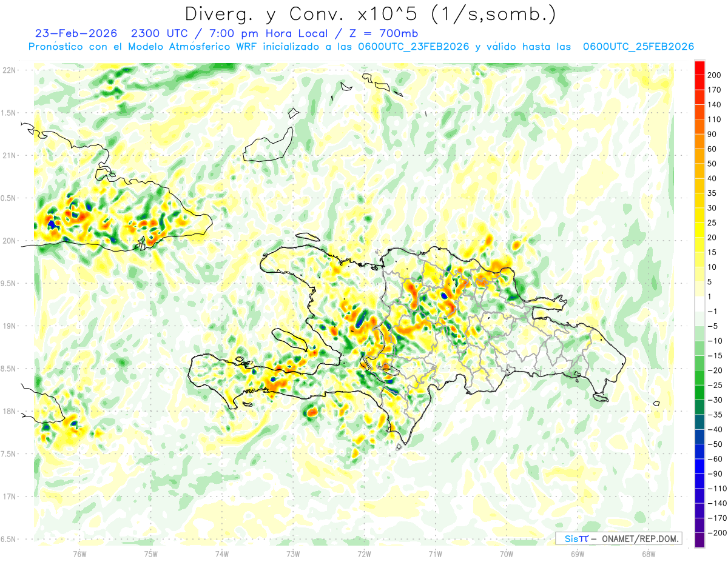Screen dimensions: 728x562
Task: Click the orange legend band between 60 and 90
Action: pyautogui.click(x=699, y=142)
